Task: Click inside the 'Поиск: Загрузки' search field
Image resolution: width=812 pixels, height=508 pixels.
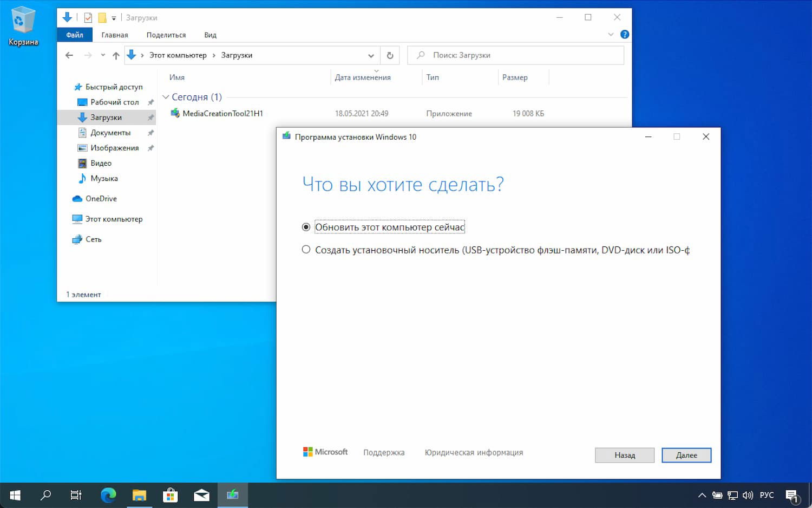Action: (x=514, y=55)
